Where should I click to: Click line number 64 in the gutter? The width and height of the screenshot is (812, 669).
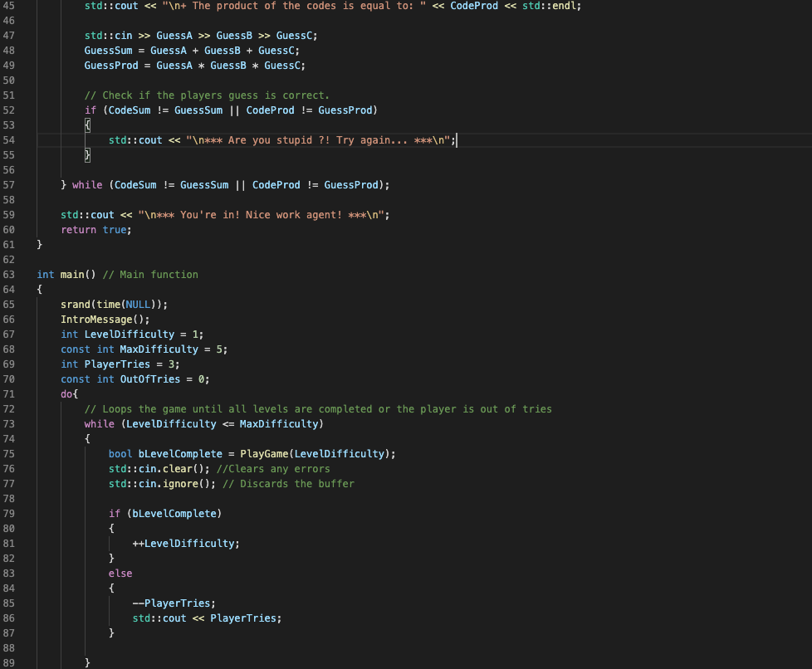click(x=9, y=290)
